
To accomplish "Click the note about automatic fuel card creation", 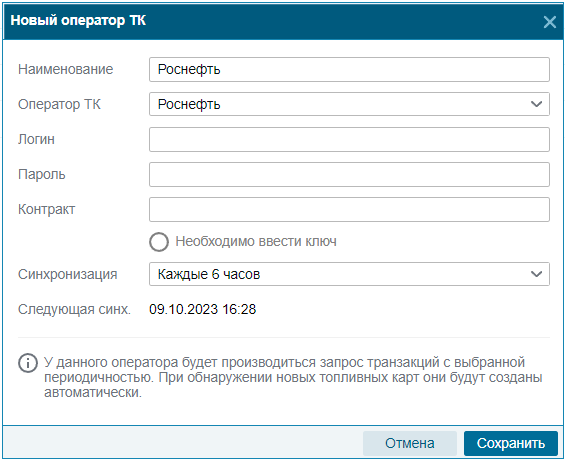I will coord(293,377).
